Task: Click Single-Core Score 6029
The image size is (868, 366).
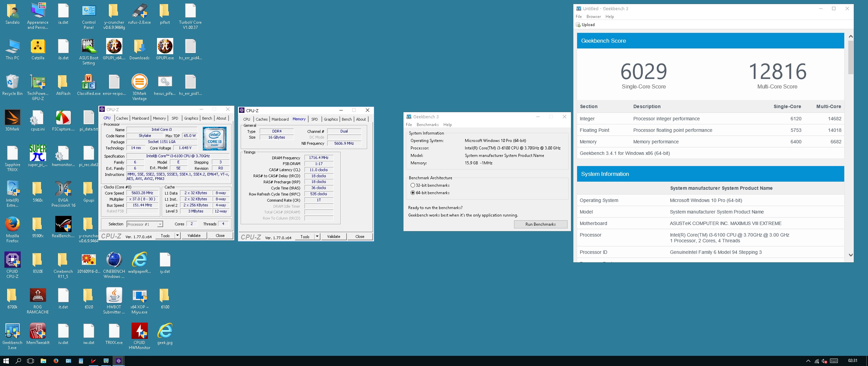Action: pyautogui.click(x=644, y=72)
